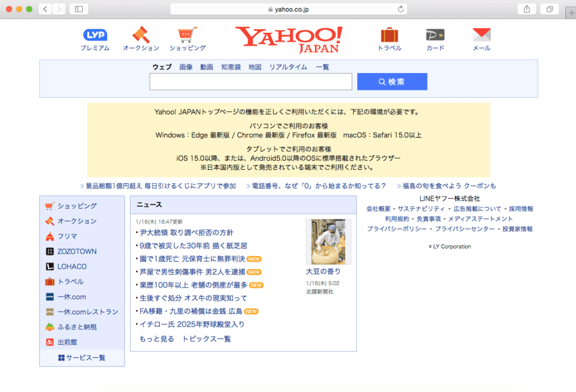Open the 一覧 search category list
The height and width of the screenshot is (392, 576).
click(x=322, y=67)
